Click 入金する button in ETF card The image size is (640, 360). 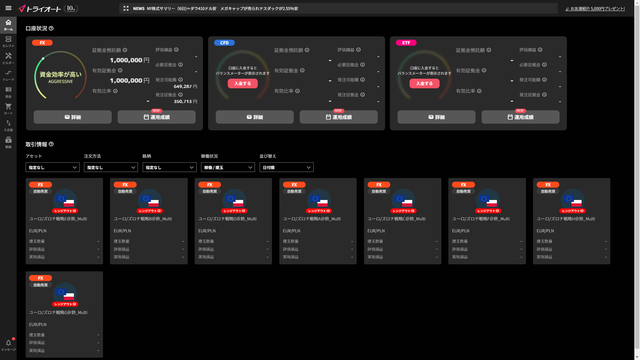click(424, 83)
